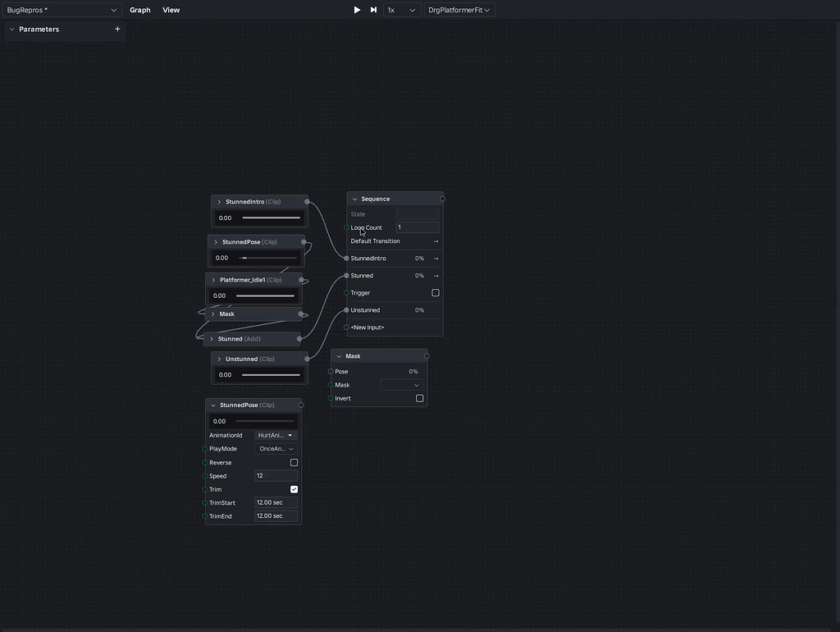Click the upper StunnedPose clip output port

pos(304,242)
